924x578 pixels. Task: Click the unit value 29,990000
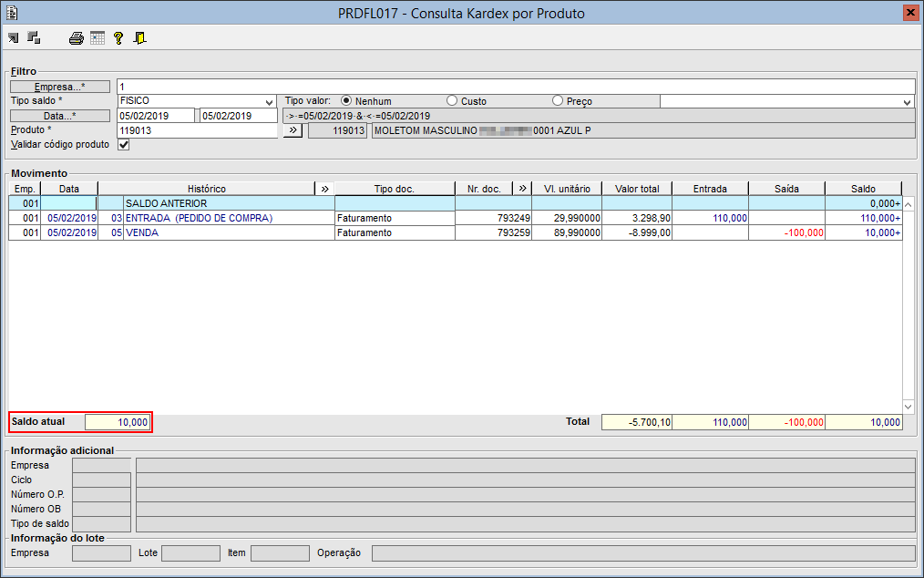click(x=567, y=218)
